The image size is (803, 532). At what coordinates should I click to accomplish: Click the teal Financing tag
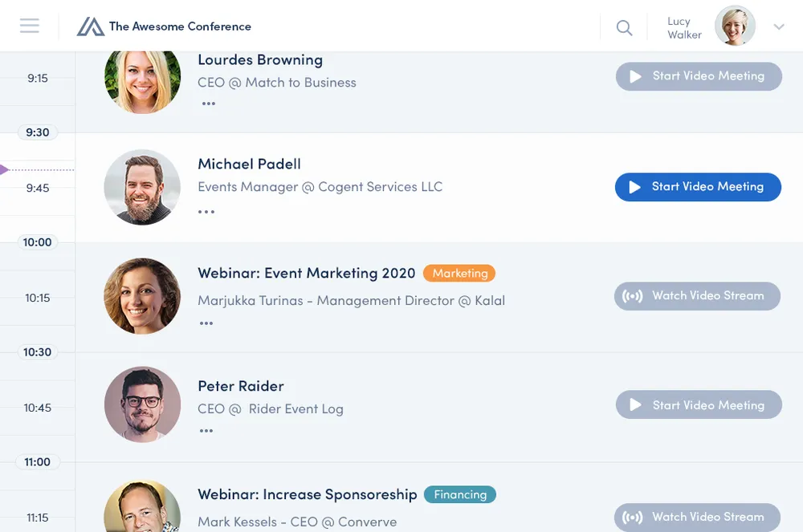click(460, 494)
